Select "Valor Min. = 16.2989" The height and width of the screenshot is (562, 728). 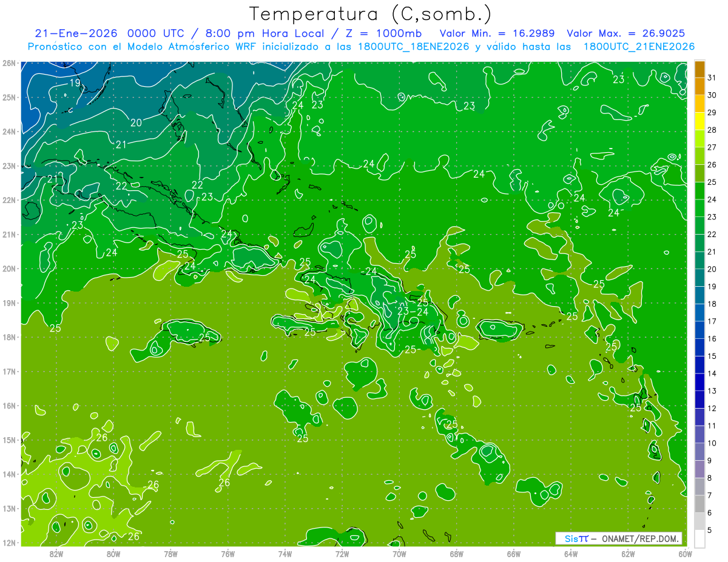point(498,33)
